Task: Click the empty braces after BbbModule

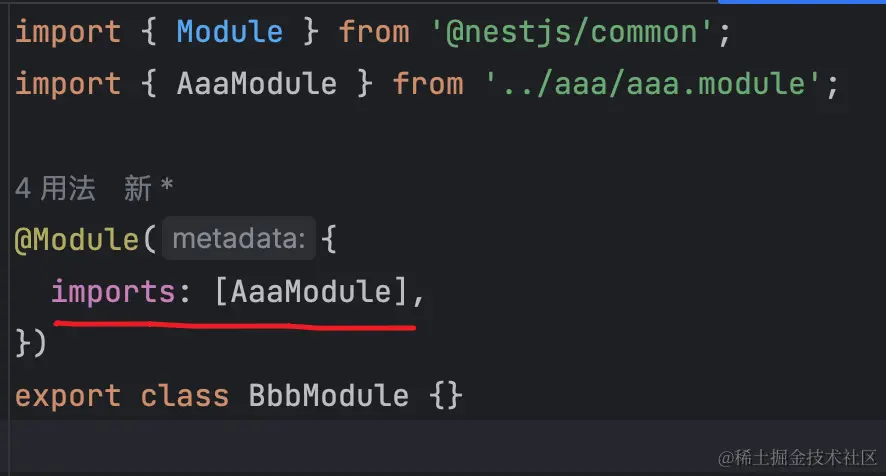Action: [446, 395]
